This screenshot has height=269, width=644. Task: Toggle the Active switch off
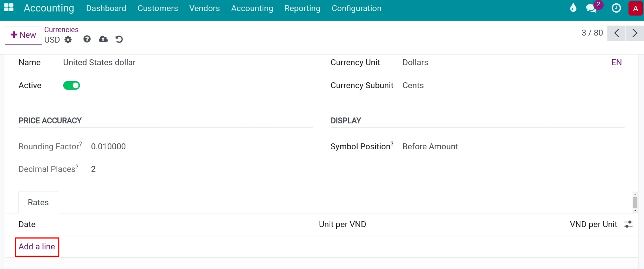click(x=71, y=86)
